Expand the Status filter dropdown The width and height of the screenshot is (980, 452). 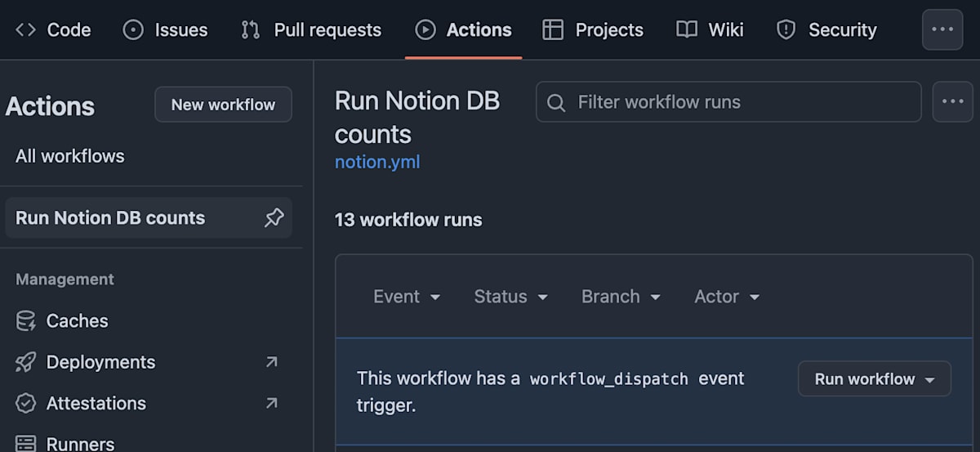tap(511, 297)
